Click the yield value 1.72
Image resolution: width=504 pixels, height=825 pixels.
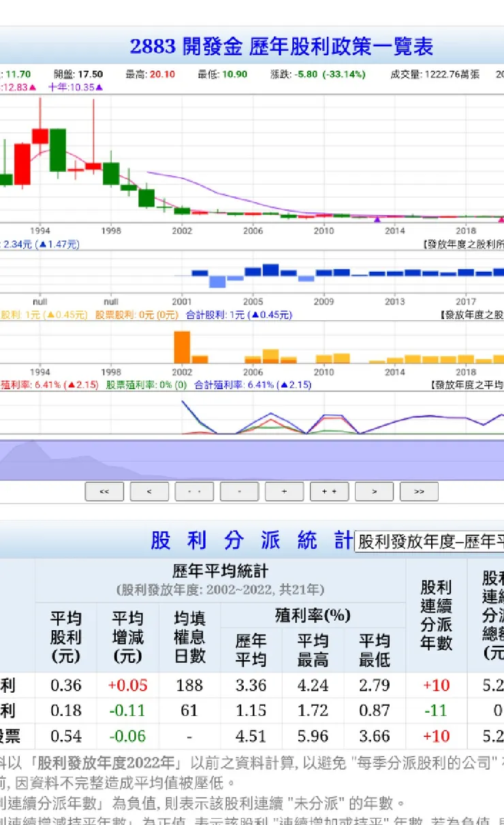click(x=313, y=711)
